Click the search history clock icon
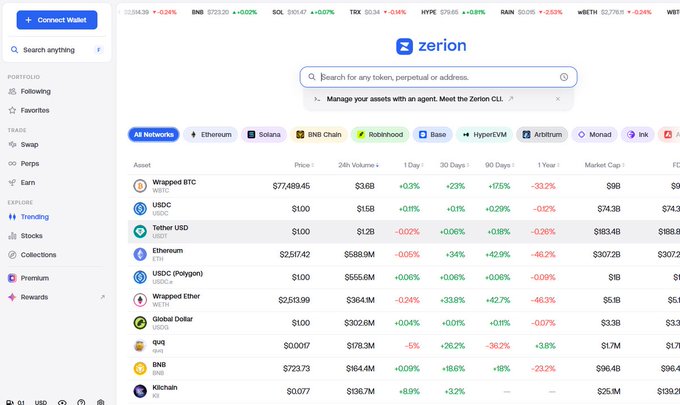The width and height of the screenshot is (680, 405). coord(564,77)
